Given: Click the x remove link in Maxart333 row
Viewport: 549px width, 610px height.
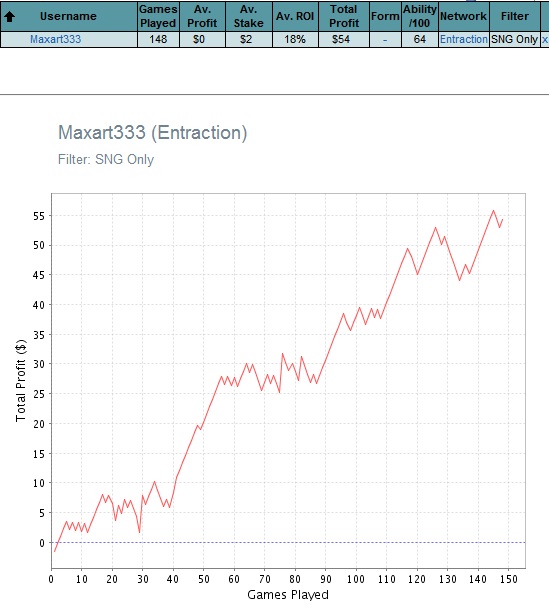Looking at the screenshot, I should (x=545, y=39).
